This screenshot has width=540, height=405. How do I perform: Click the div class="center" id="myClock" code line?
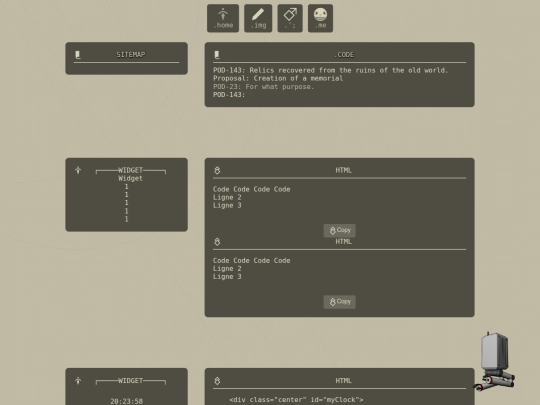tap(296, 400)
